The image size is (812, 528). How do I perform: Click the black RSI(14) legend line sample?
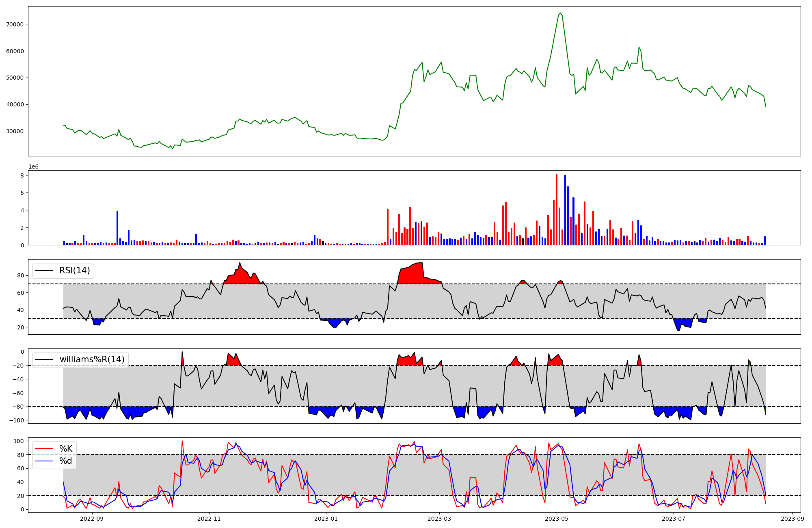45,270
